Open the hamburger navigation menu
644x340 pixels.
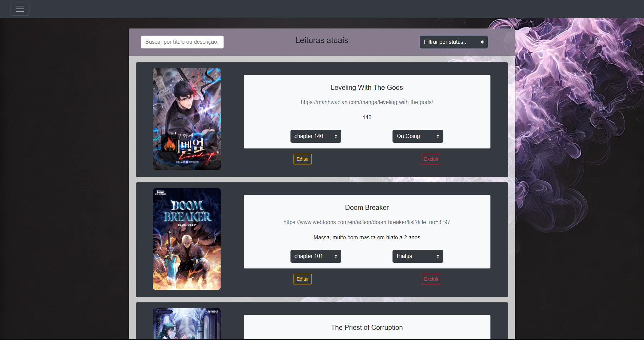[20, 9]
